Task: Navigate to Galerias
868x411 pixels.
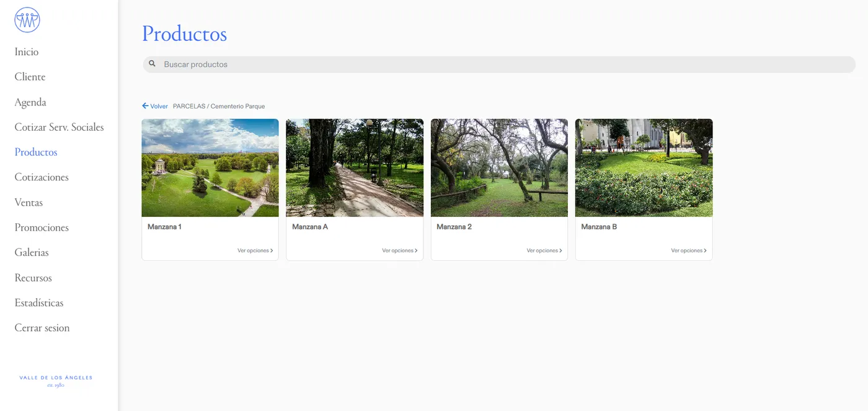Action: (32, 253)
